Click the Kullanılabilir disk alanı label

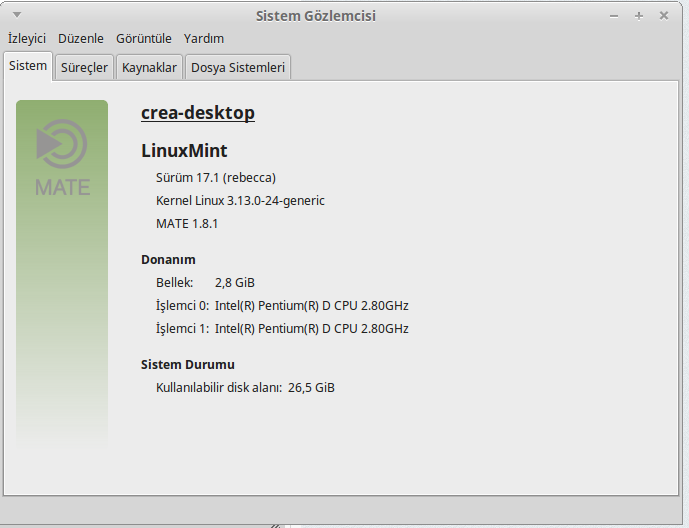click(219, 388)
